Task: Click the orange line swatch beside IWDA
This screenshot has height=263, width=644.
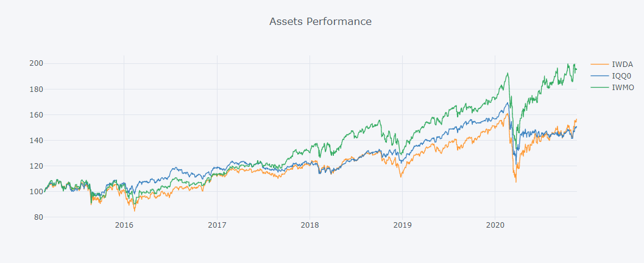Action: click(x=600, y=64)
